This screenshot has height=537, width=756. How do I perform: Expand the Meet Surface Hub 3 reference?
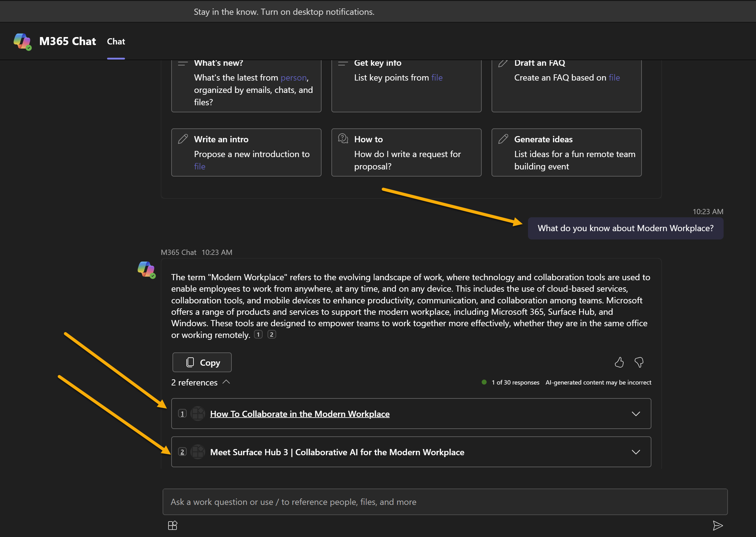tap(636, 452)
